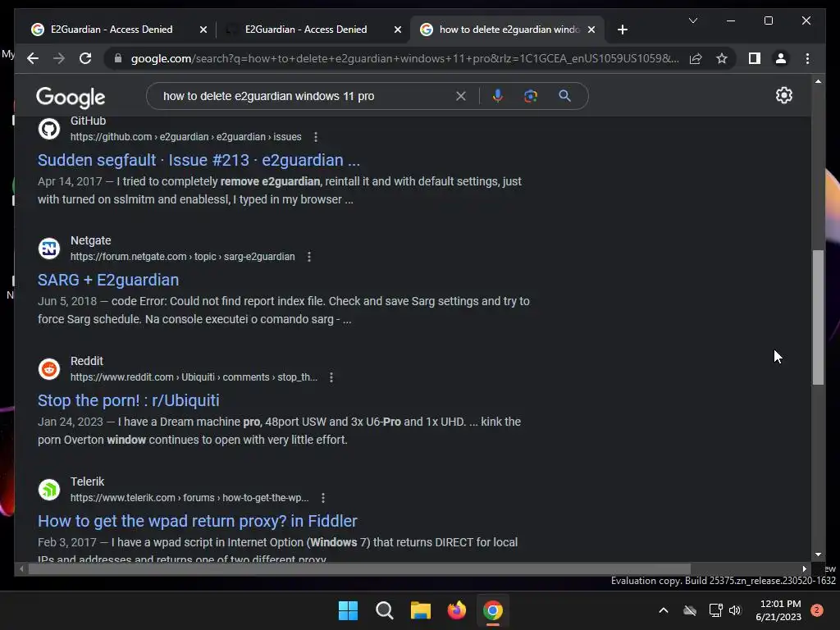Click the forward navigation arrow
Screen dimensions: 840x630
pyautogui.click(x=59, y=58)
